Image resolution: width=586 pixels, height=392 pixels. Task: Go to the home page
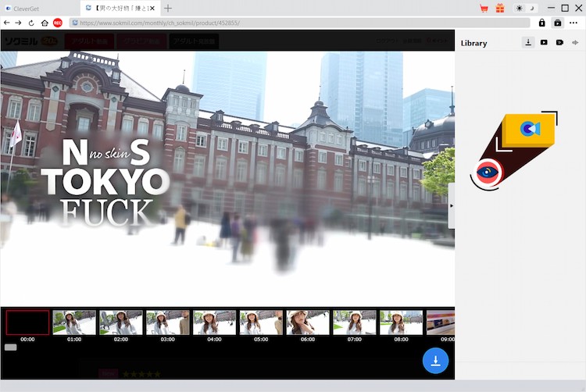45,23
